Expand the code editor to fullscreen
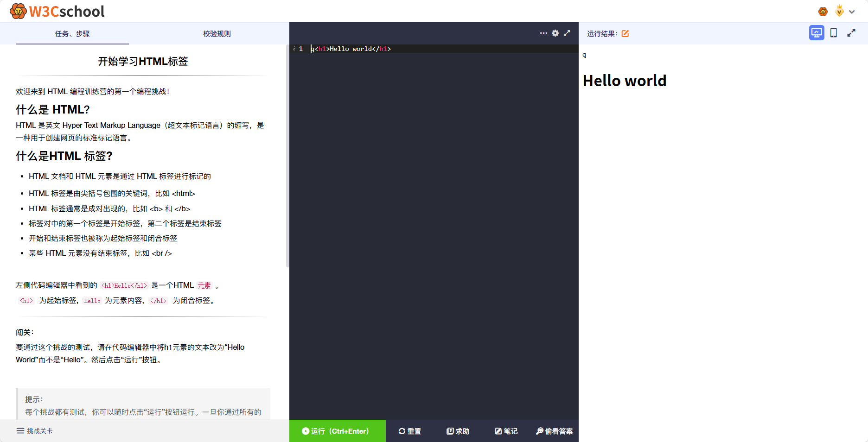This screenshot has height=442, width=868. (567, 33)
